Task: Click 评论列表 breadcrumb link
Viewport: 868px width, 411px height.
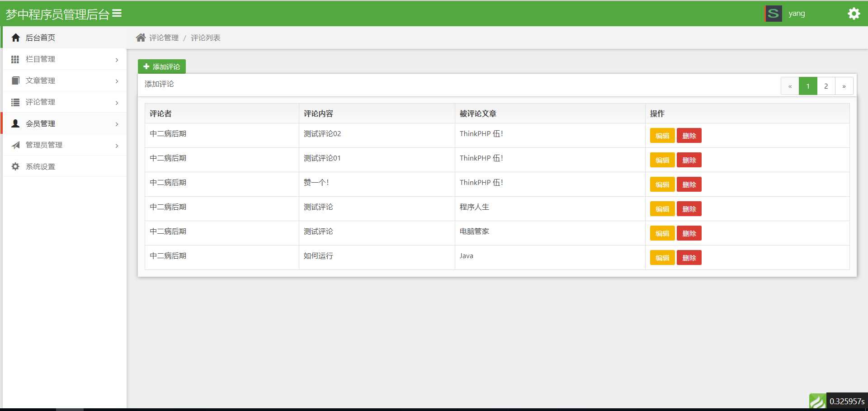Action: (206, 38)
